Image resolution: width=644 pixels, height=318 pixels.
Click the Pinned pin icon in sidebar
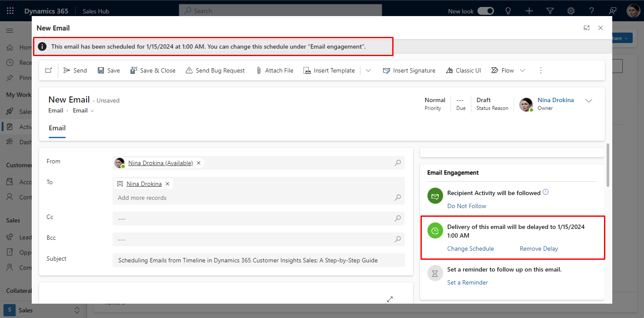coord(10,78)
